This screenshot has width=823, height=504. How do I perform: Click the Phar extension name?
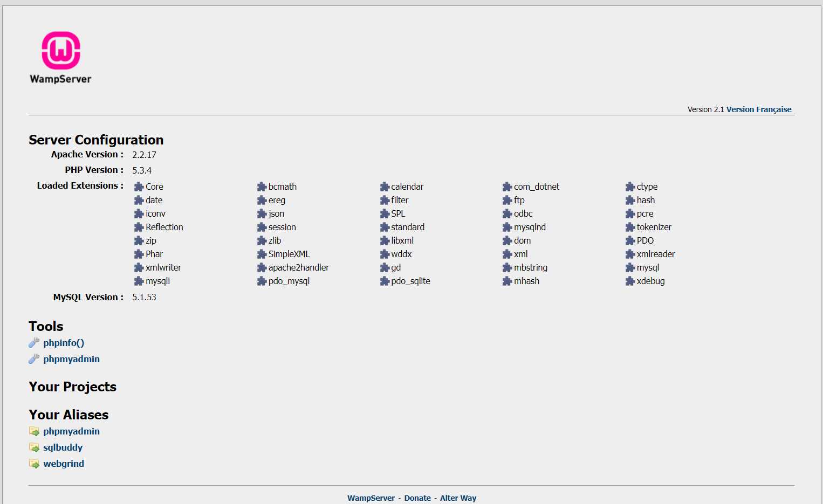154,254
